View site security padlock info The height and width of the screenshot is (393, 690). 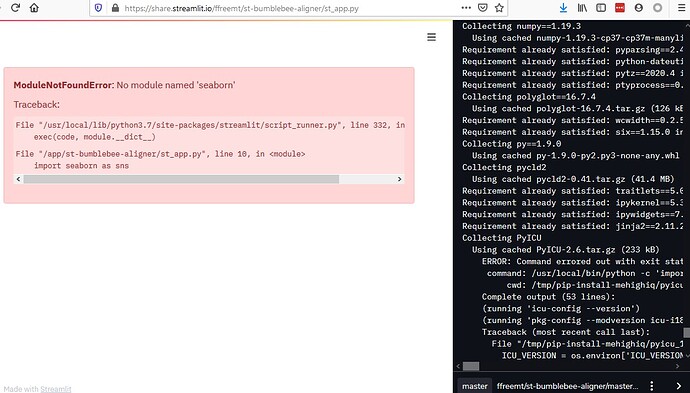pos(115,8)
